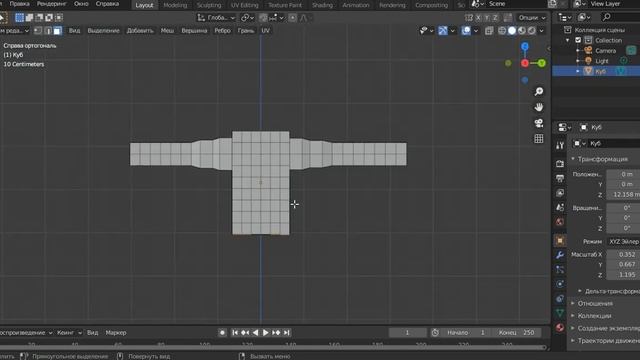The height and width of the screenshot is (360, 640).
Task: Open overlays options dropdown arrow
Action: click(476, 31)
